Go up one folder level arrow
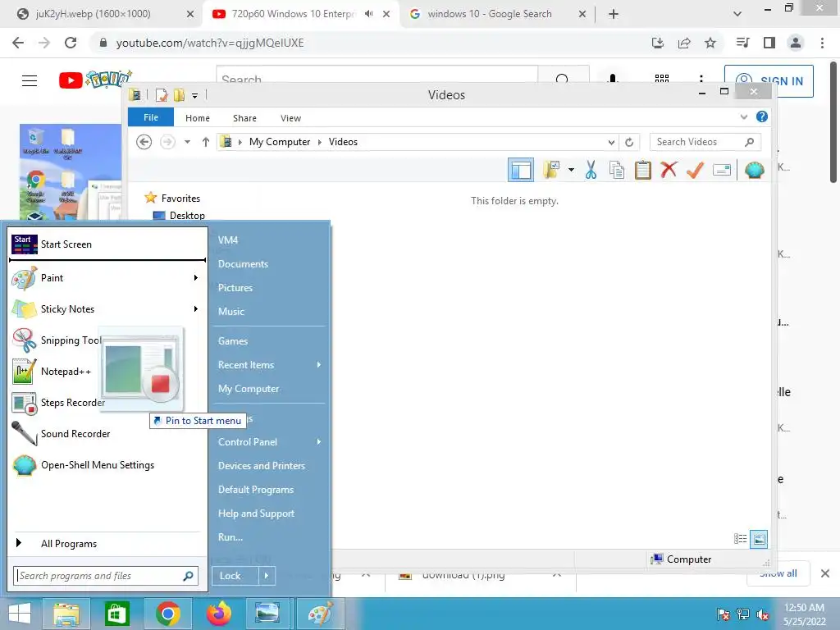840x630 pixels. (x=206, y=142)
